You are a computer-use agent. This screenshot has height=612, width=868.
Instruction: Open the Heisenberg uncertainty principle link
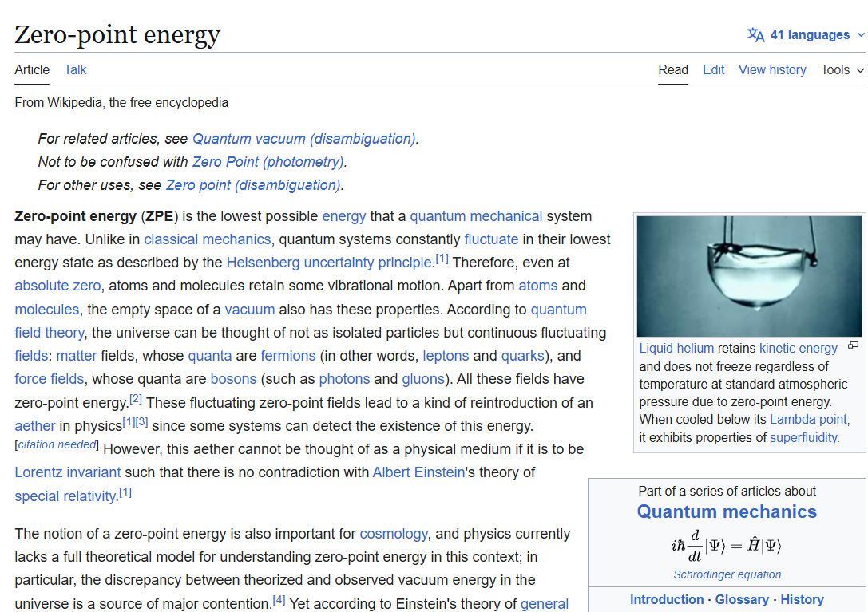click(x=329, y=263)
